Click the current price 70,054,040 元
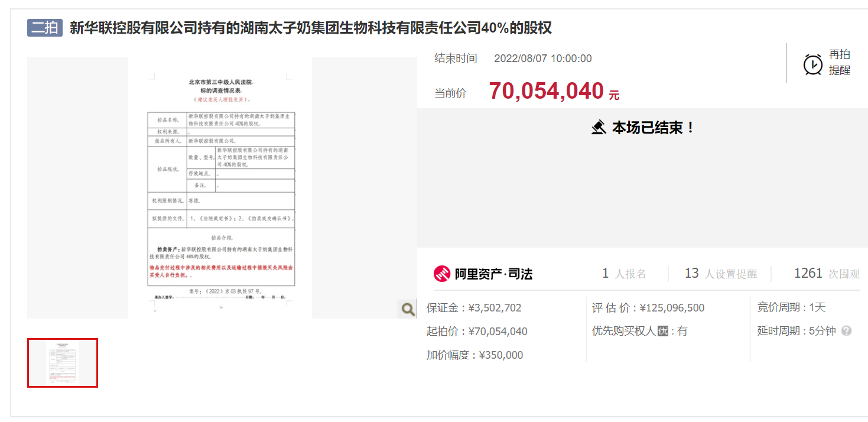 554,91
